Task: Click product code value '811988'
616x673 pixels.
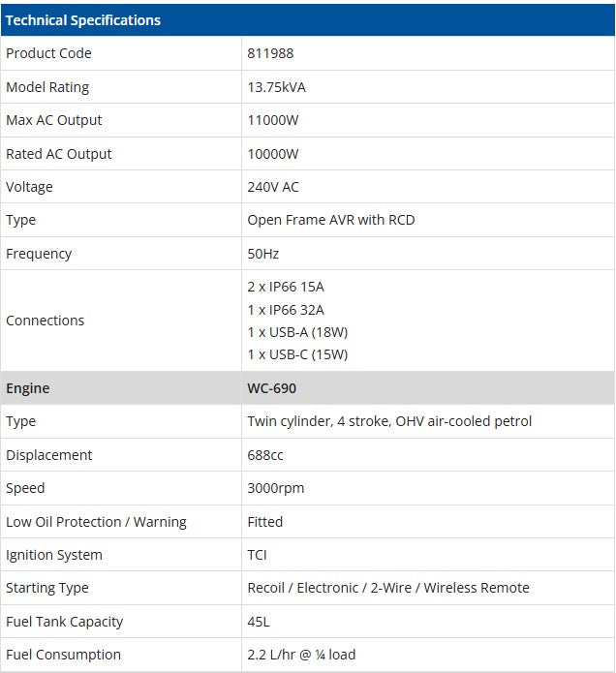Action: click(x=270, y=53)
